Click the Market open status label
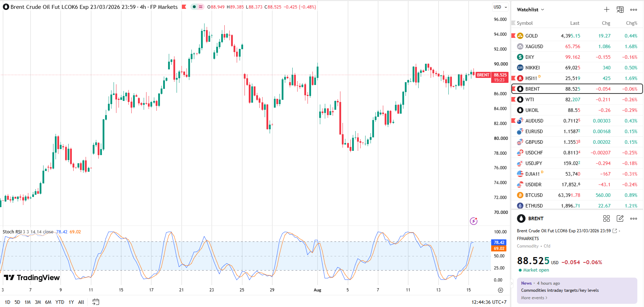The width and height of the screenshot is (644, 307). pos(536,270)
